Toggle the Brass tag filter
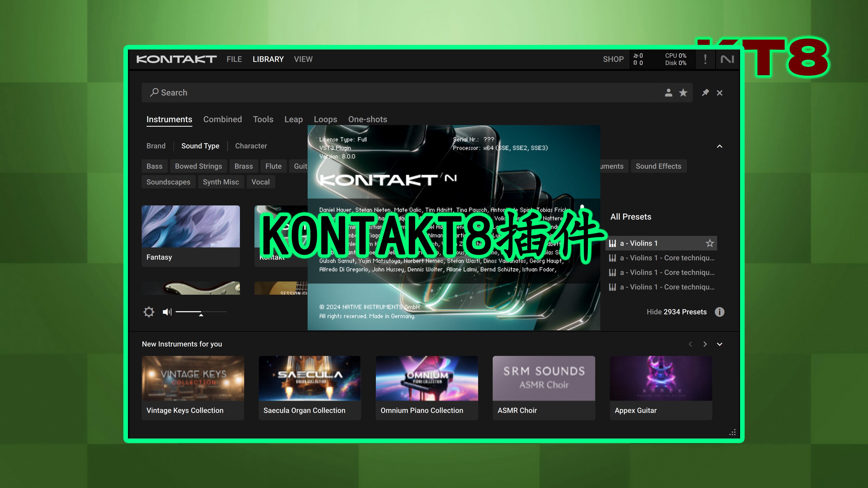Viewport: 868px width, 488px height. [x=244, y=166]
